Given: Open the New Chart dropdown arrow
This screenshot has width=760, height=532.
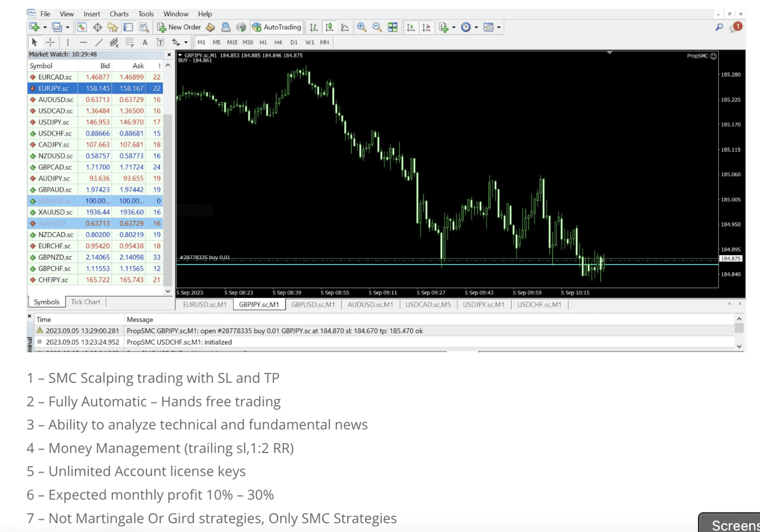Looking at the screenshot, I should pos(45,28).
